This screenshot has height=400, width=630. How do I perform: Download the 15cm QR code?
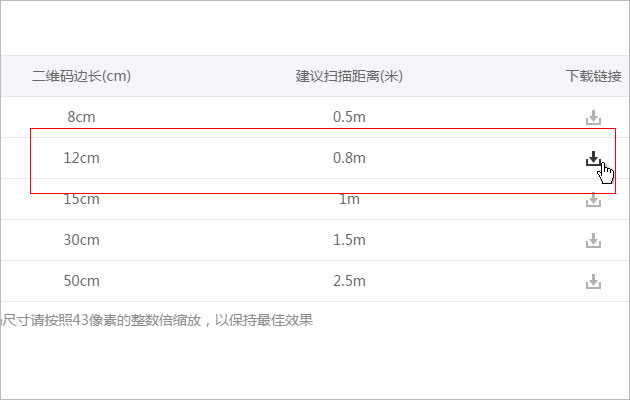593,200
